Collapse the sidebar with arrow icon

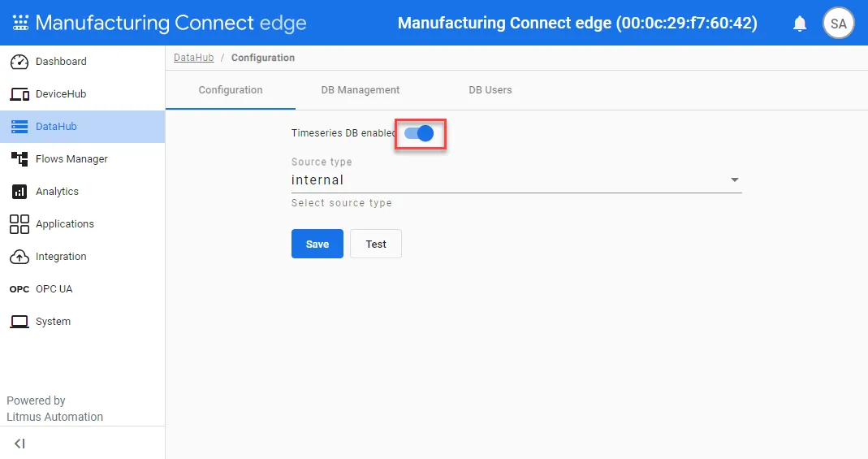coord(20,444)
